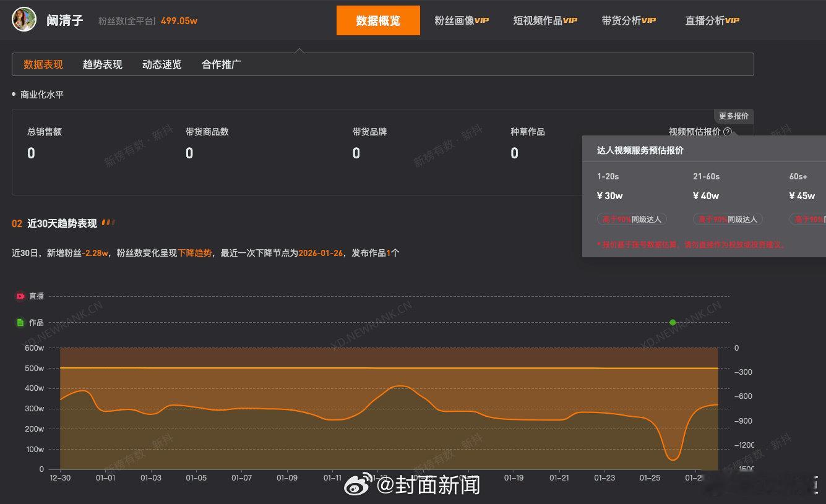Click the 2026-01-26 date link
826x504 pixels.
pyautogui.click(x=321, y=253)
